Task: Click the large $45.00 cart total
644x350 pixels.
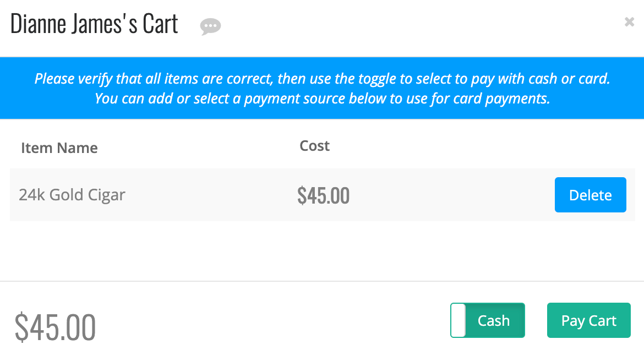Action: 55,327
